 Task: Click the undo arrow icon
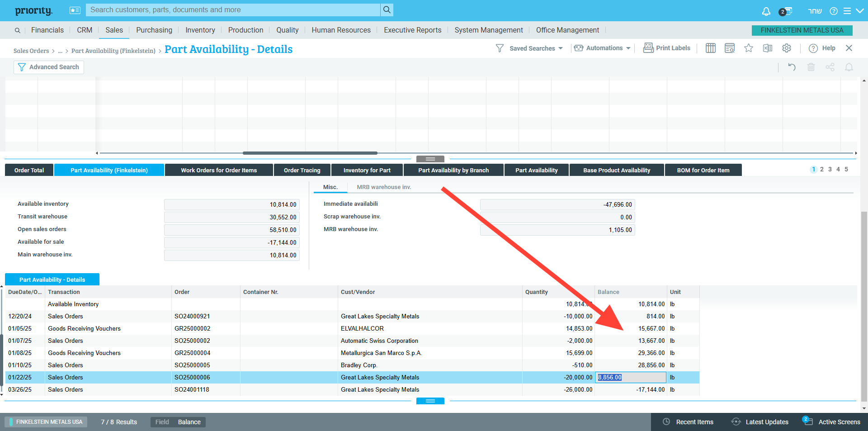pos(792,67)
